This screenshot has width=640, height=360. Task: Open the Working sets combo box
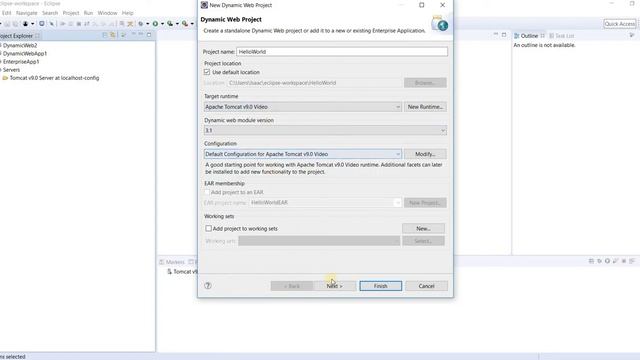[x=319, y=241]
